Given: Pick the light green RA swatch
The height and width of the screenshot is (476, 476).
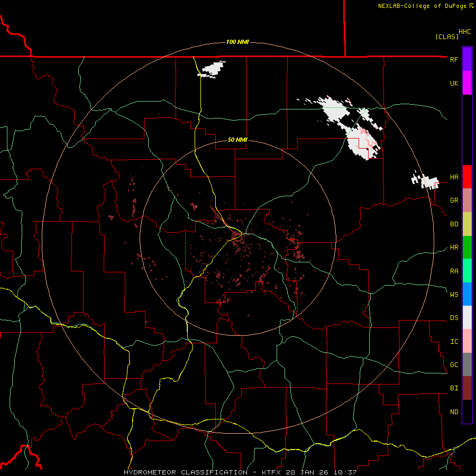Looking at the screenshot, I should (467, 271).
